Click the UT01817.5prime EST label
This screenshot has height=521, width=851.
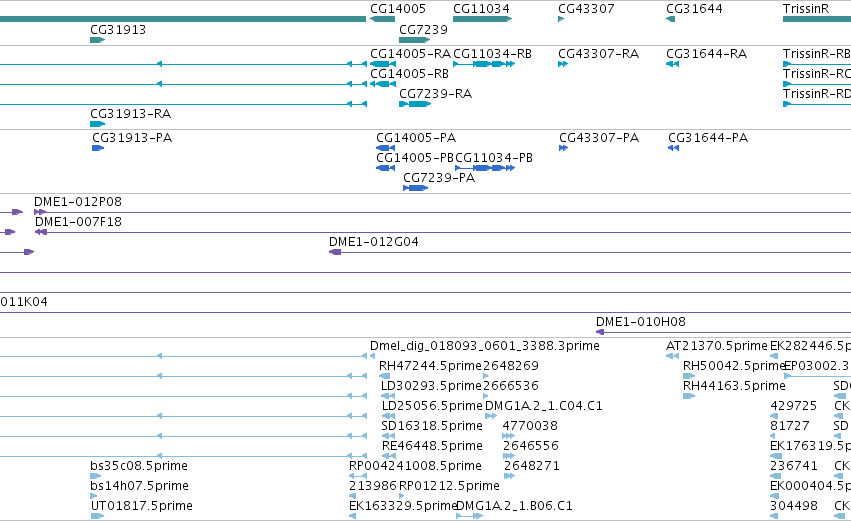coord(142,506)
